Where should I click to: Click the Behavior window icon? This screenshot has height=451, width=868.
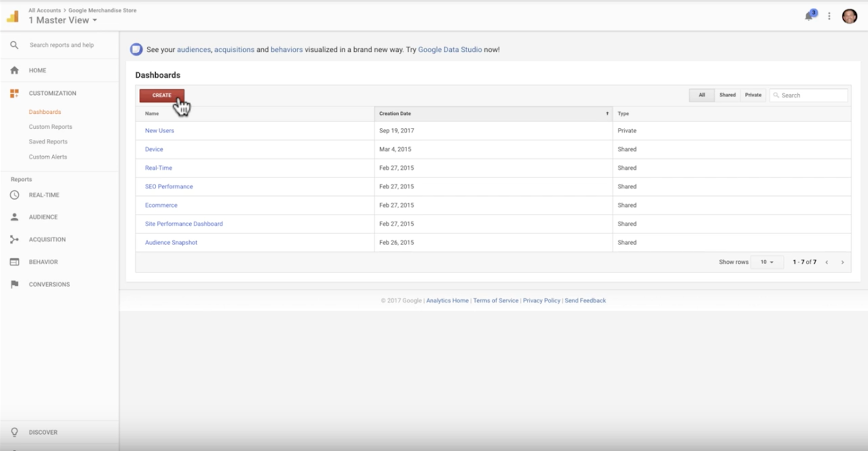pos(14,262)
